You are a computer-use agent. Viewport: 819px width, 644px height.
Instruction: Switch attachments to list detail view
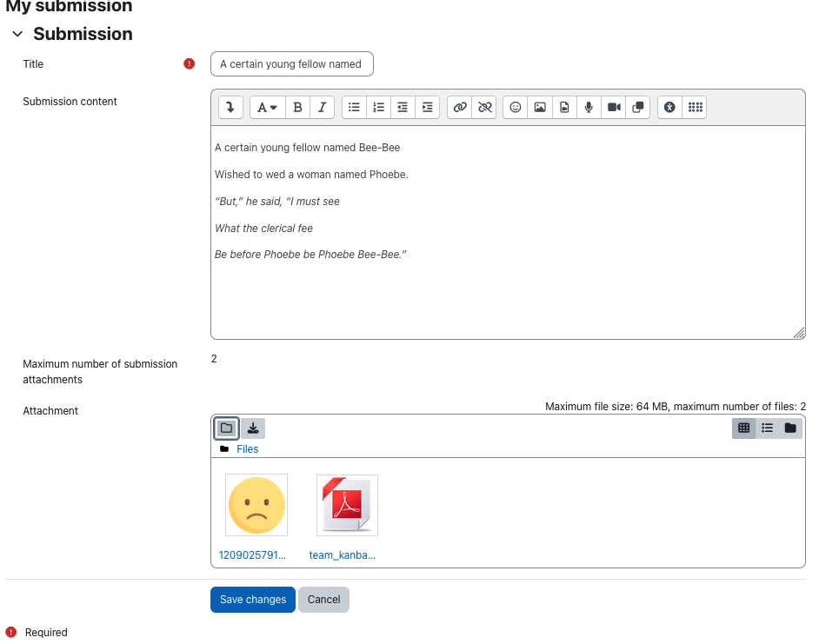point(768,428)
